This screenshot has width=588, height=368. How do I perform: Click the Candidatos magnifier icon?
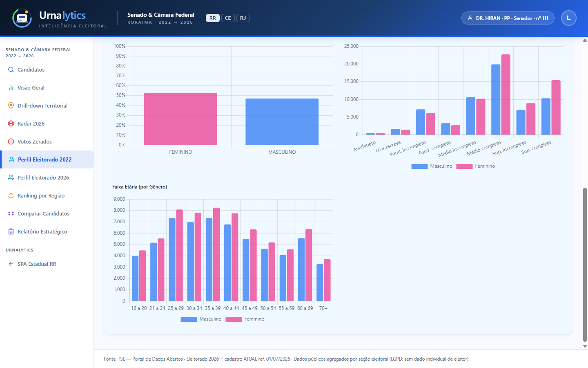coord(11,70)
